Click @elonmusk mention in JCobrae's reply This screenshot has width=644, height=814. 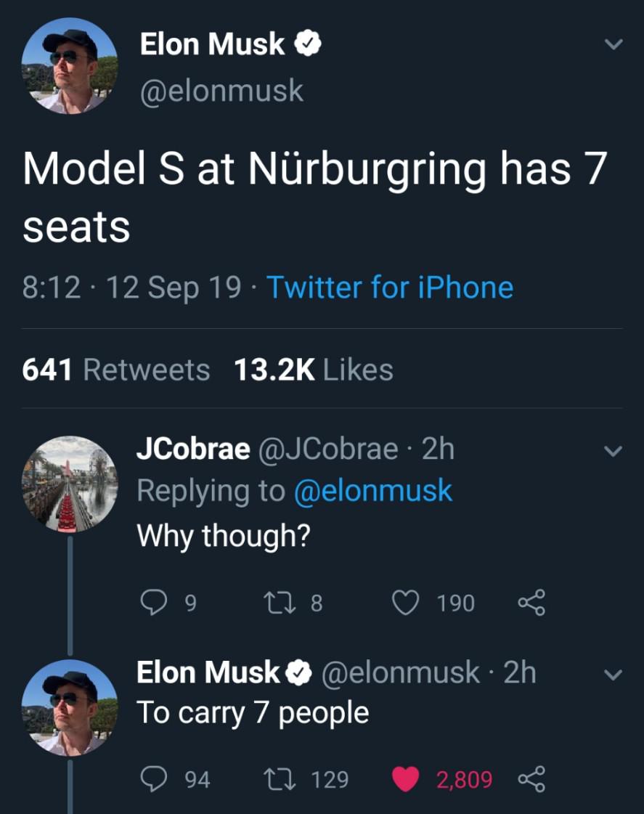(x=372, y=491)
